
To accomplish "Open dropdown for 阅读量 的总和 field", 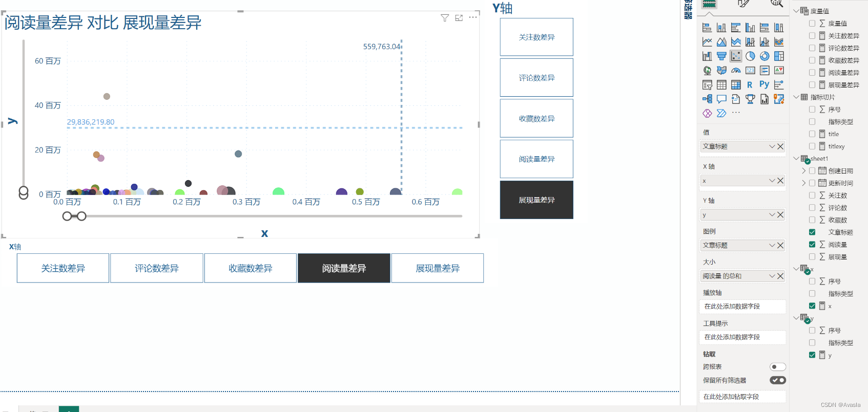I will (772, 276).
